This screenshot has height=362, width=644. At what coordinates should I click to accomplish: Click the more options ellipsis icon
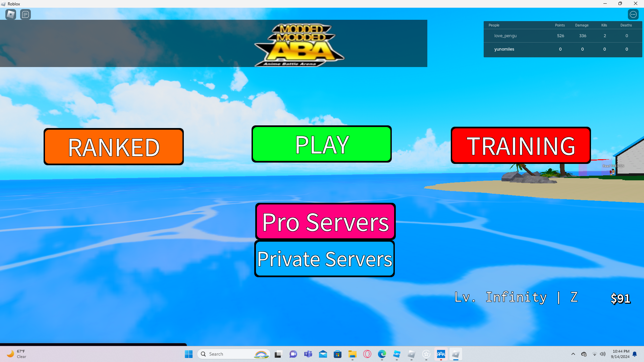(633, 14)
